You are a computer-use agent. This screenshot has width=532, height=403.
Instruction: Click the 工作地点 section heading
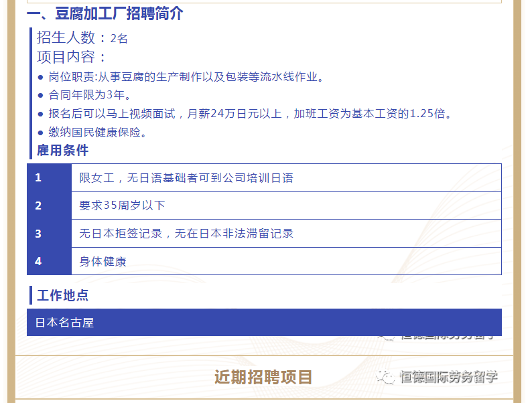click(x=62, y=295)
